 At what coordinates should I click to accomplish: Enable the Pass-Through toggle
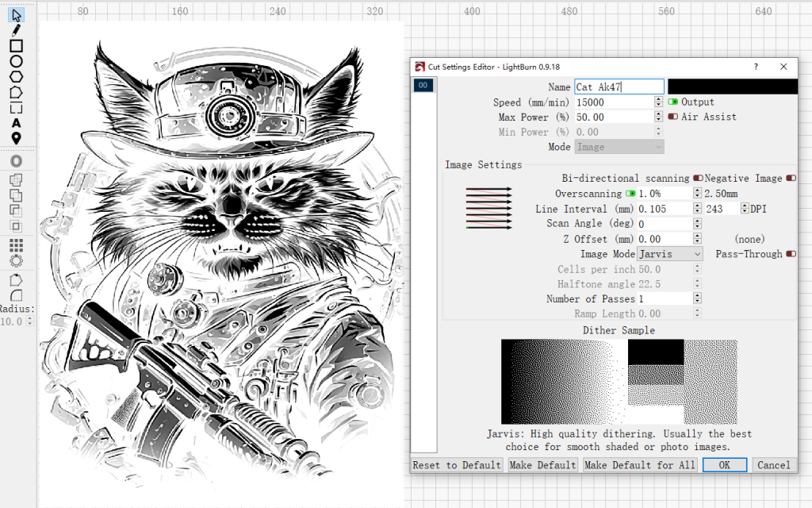click(x=791, y=254)
